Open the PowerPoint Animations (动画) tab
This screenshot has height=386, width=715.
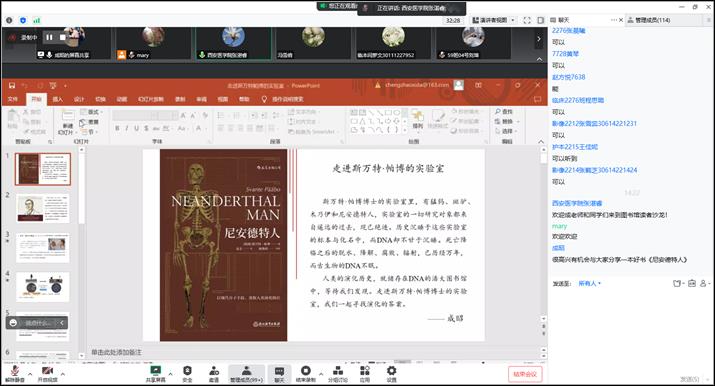pyautogui.click(x=122, y=99)
